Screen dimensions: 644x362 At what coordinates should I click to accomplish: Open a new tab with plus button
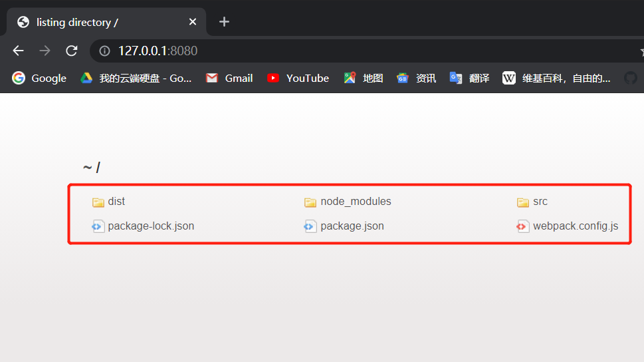pos(224,22)
